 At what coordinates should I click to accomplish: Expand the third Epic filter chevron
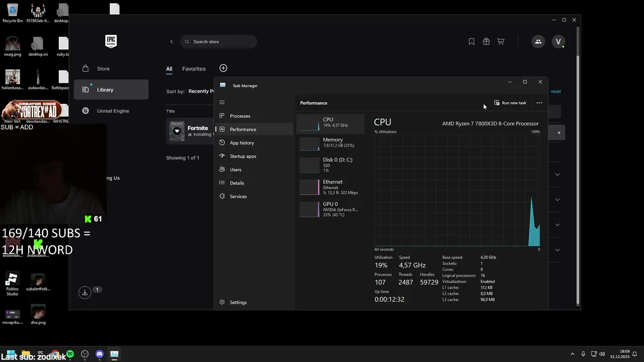(x=557, y=225)
